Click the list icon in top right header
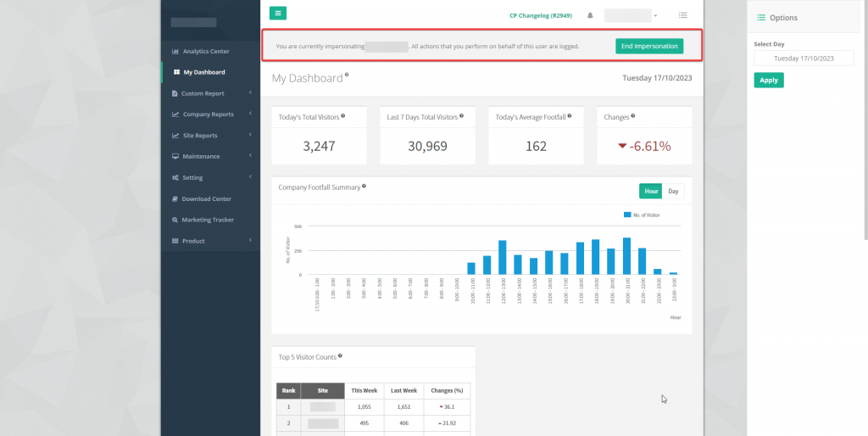This screenshot has height=436, width=868. pyautogui.click(x=683, y=15)
